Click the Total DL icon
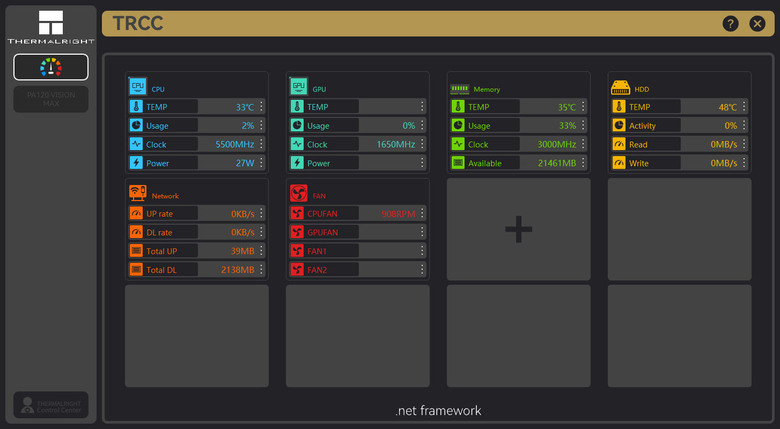The height and width of the screenshot is (429, 780). click(x=136, y=270)
